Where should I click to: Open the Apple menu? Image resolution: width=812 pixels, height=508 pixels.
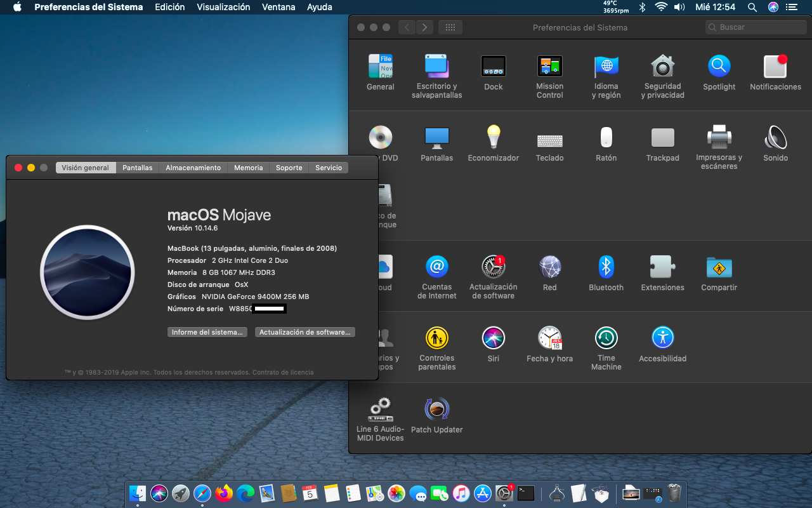click(x=17, y=7)
